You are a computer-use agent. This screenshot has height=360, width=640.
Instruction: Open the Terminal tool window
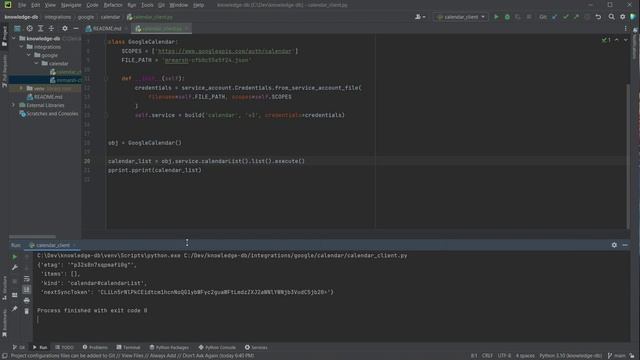point(128,347)
